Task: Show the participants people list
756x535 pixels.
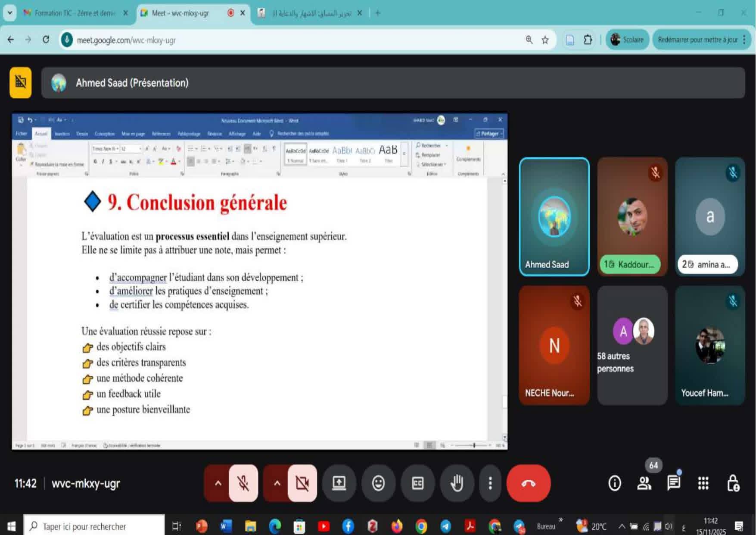Action: click(644, 483)
